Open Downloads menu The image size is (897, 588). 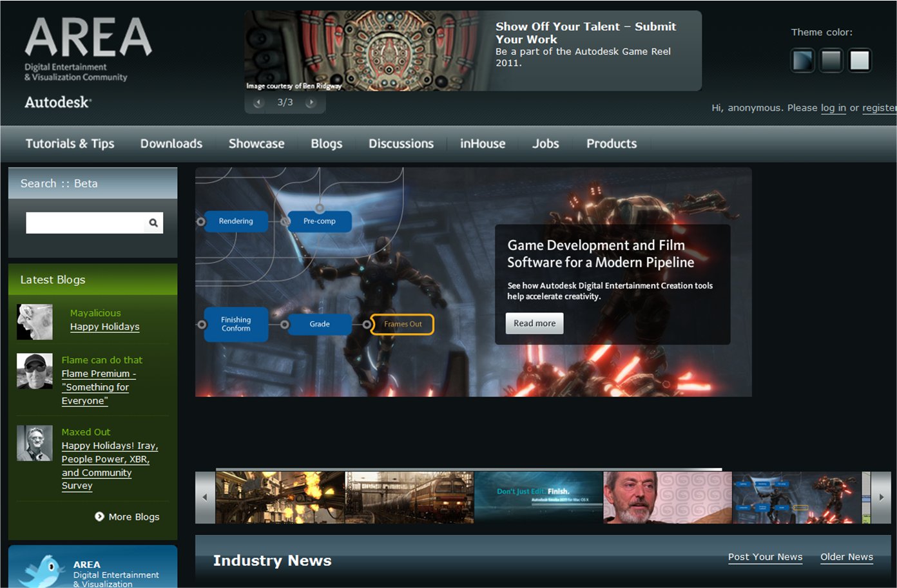[171, 144]
